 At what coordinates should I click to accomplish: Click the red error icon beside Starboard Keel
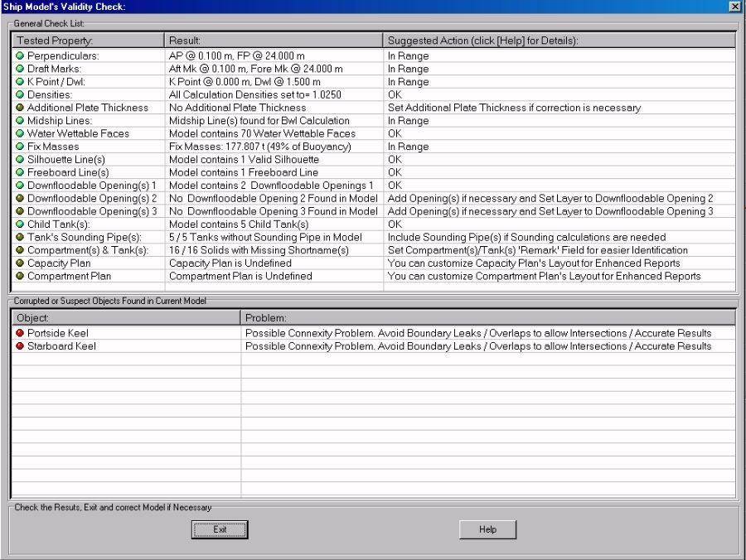tap(20, 346)
